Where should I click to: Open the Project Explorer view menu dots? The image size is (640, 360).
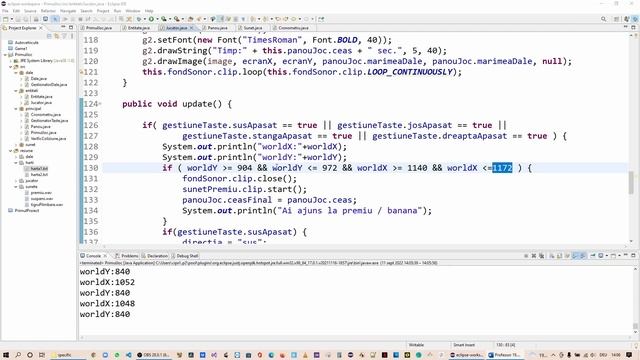coord(72,36)
